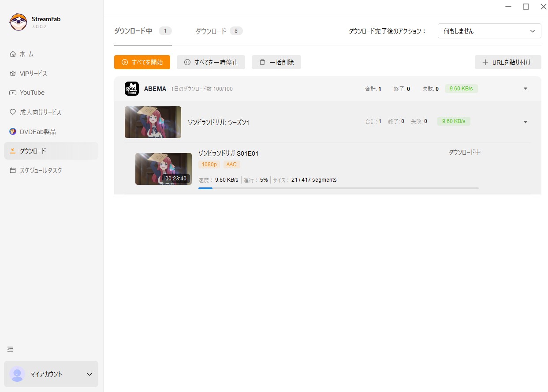Click the ゾンビランドサガ S01E01 episode thumbnail

[x=163, y=168]
